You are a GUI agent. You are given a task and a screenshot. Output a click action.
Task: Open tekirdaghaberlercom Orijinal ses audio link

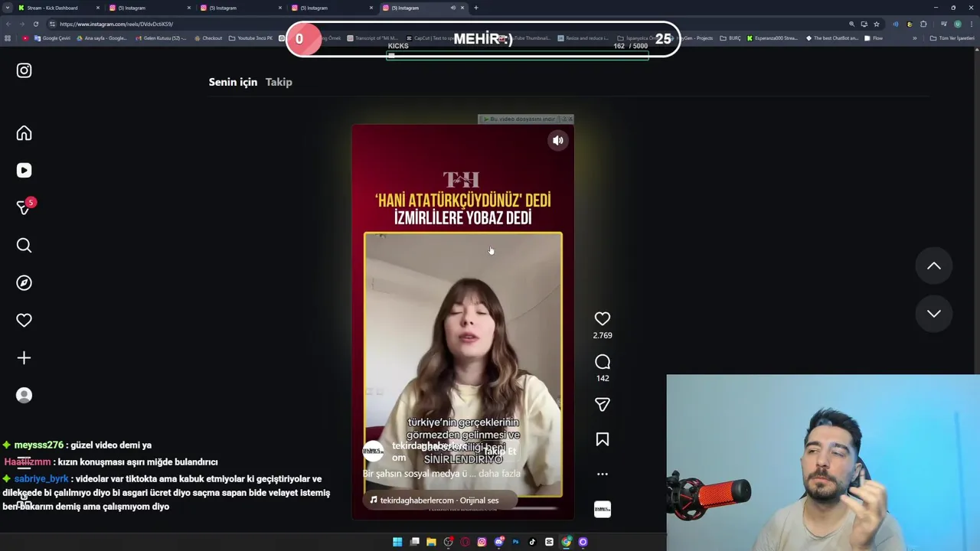439,500
